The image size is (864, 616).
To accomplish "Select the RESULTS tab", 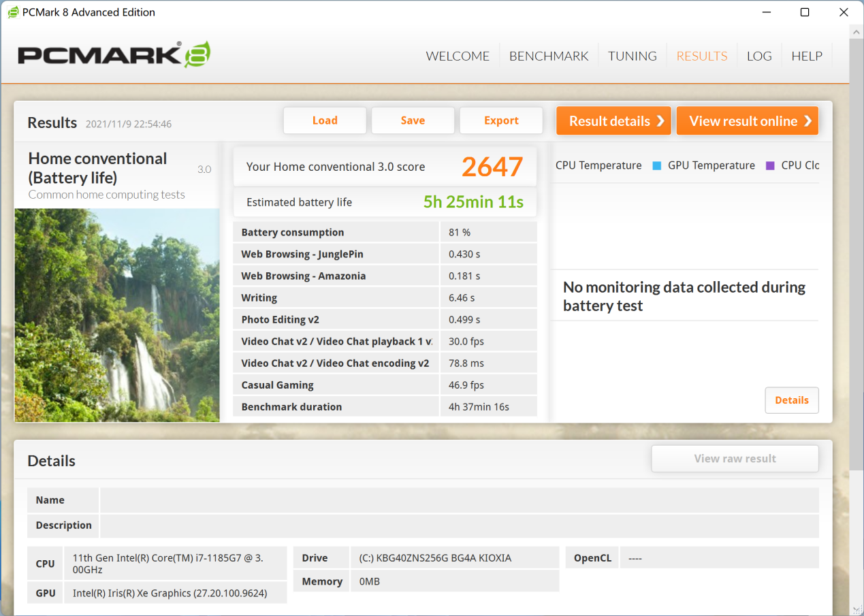I will click(x=702, y=56).
